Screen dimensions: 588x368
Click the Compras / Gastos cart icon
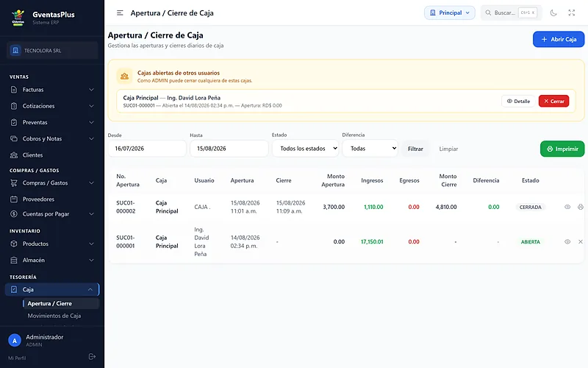pyautogui.click(x=14, y=183)
